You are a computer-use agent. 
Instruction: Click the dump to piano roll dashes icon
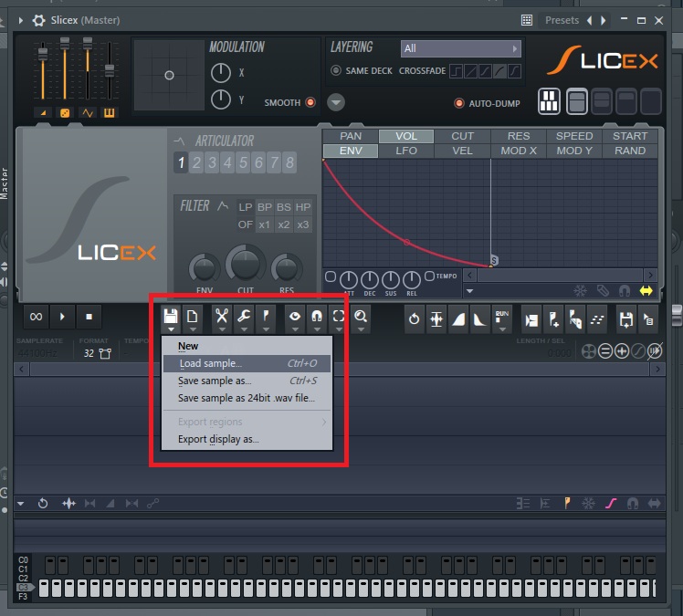[597, 320]
